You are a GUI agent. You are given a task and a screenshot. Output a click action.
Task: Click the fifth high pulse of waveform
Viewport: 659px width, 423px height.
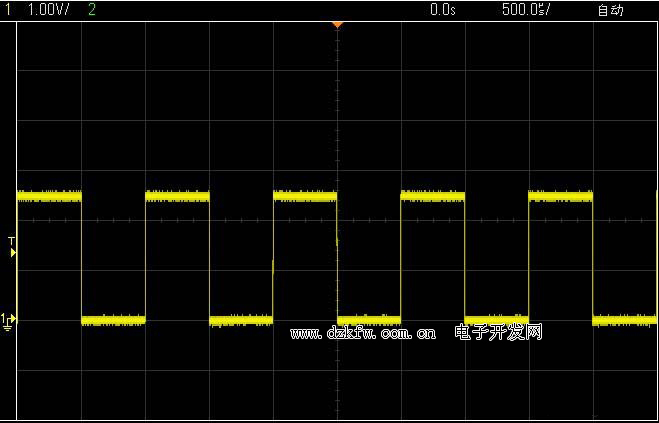pyautogui.click(x=560, y=196)
